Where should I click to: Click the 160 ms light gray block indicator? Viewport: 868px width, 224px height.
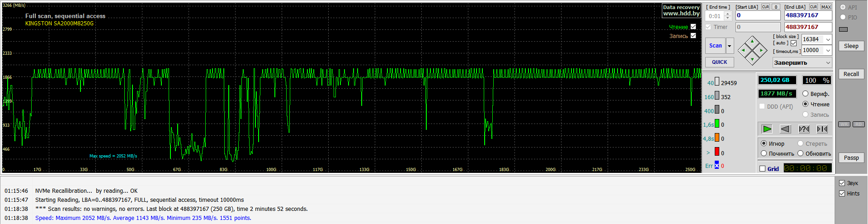(717, 95)
